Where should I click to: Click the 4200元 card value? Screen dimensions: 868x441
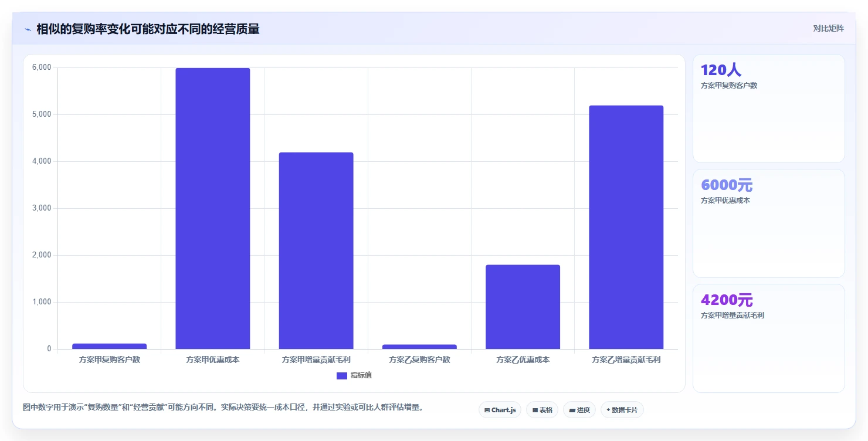point(727,300)
